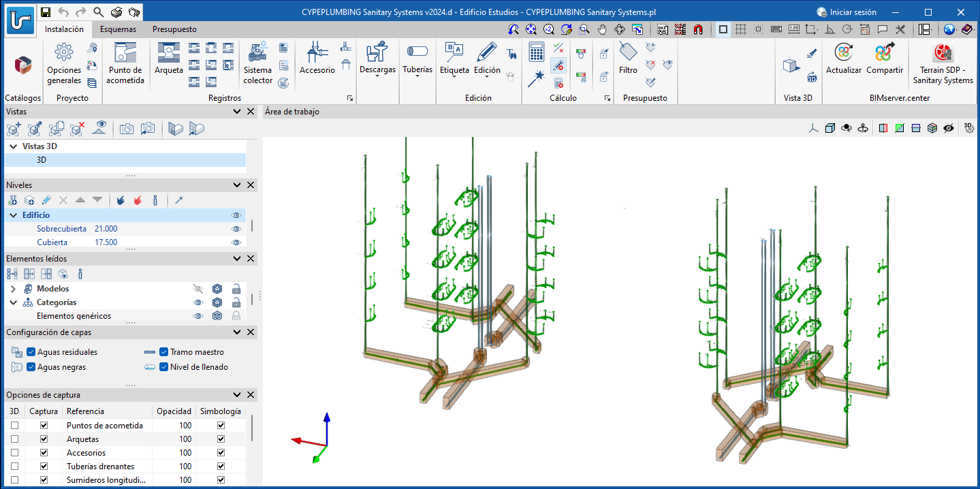Hide the Cubierta level using eye icon
This screenshot has width=980, height=489.
(x=236, y=242)
